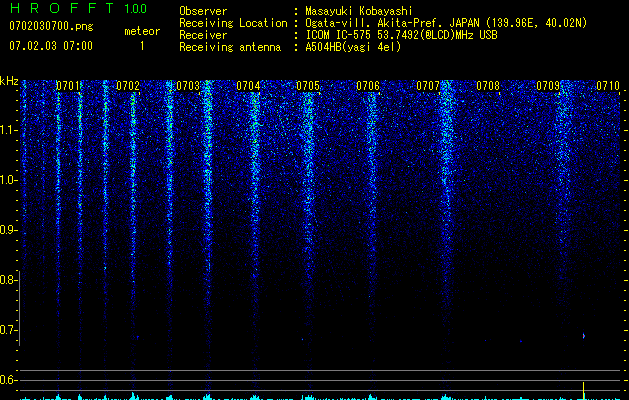
Task: Select the 0702 time marker
Action: (128, 87)
